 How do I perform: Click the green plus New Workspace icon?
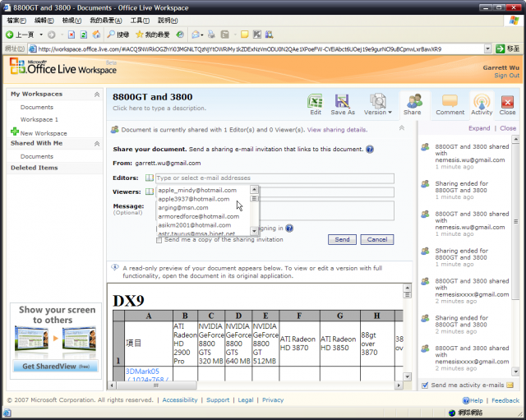pos(15,132)
